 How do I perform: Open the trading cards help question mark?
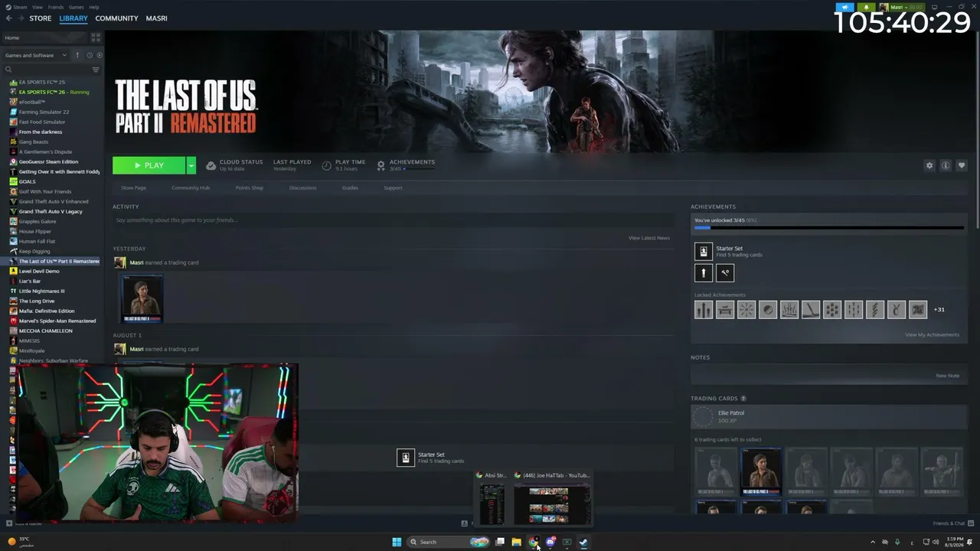click(x=743, y=399)
